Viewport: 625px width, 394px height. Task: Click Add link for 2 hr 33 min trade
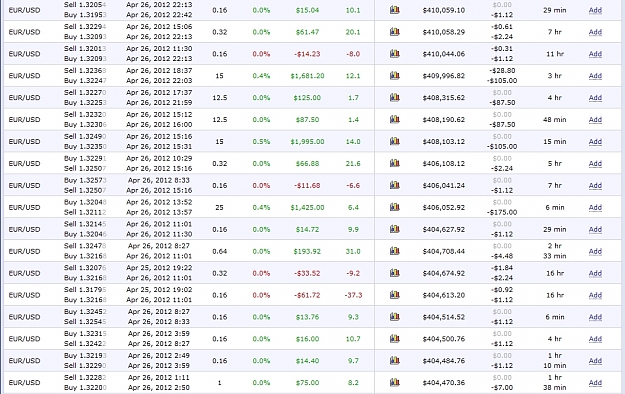point(595,251)
